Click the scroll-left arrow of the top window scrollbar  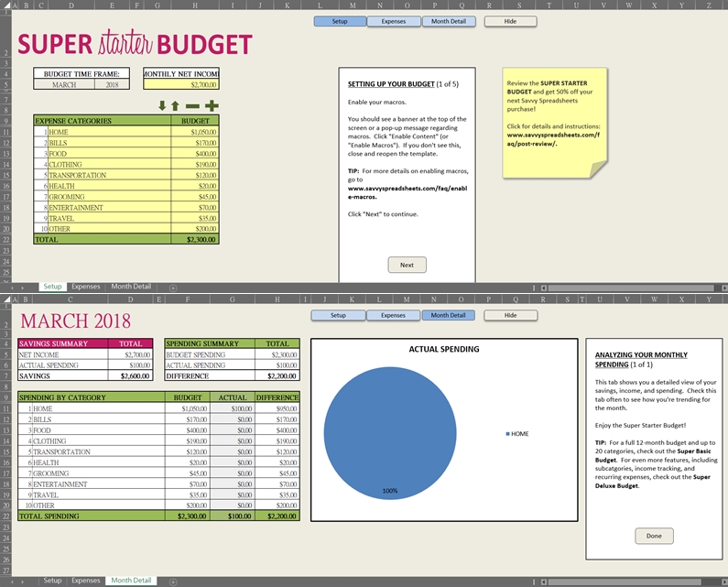click(544, 288)
